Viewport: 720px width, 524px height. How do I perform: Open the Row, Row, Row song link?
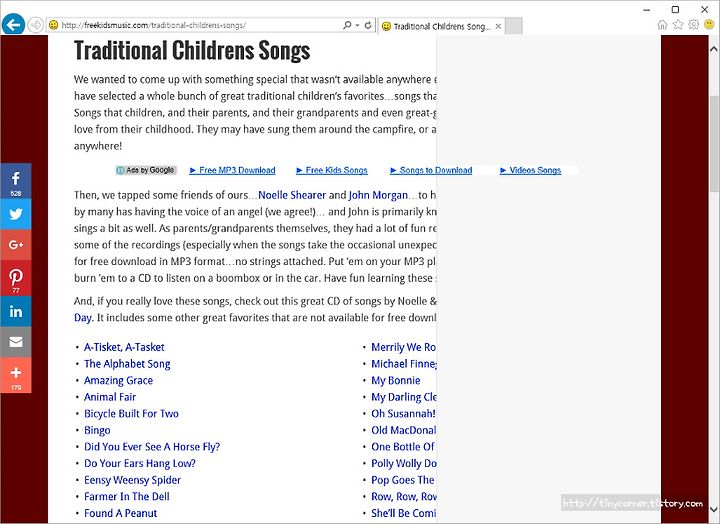(404, 496)
